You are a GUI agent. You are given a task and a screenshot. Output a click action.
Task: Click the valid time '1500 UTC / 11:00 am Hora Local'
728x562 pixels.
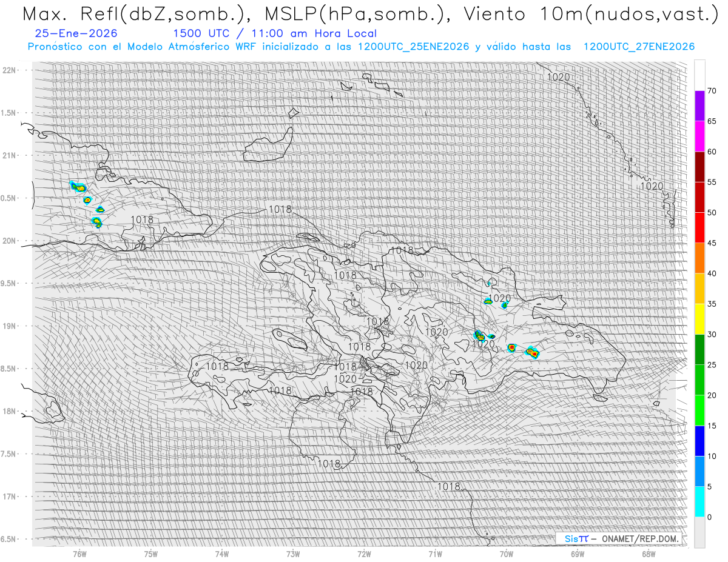(x=275, y=34)
